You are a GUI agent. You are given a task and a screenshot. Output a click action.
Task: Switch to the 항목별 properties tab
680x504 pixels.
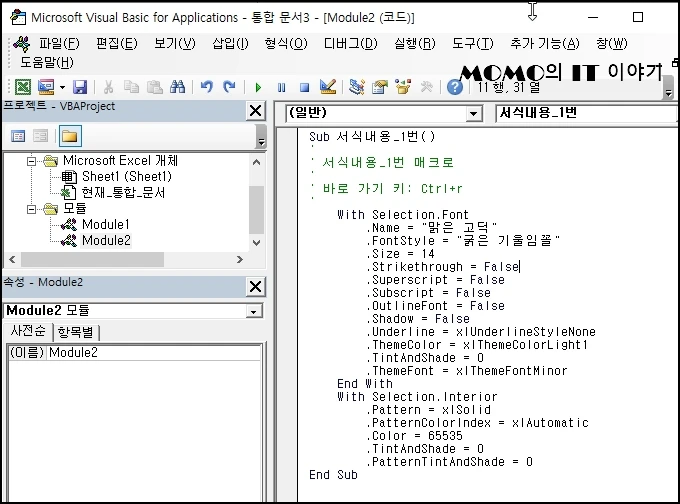pyautogui.click(x=76, y=332)
